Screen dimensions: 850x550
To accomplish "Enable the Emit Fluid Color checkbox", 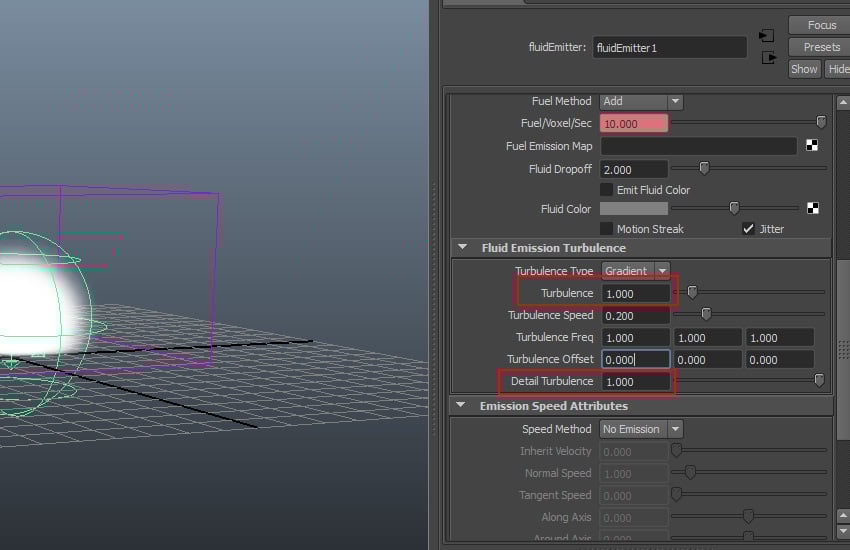I will coord(606,190).
